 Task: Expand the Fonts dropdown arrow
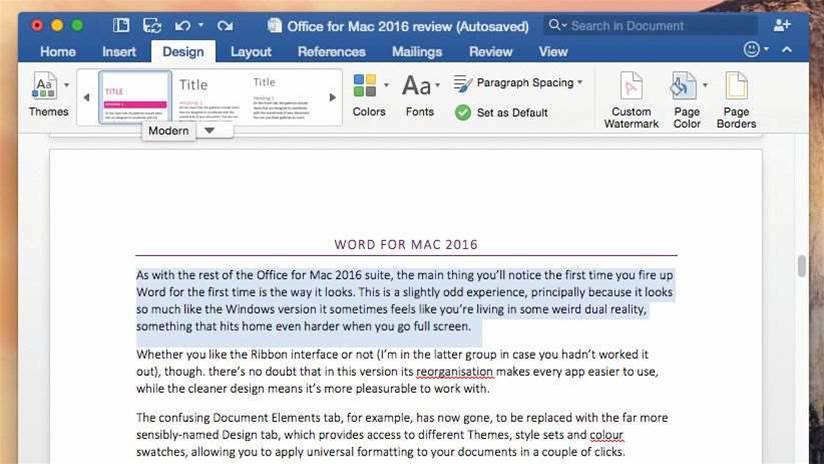click(437, 85)
